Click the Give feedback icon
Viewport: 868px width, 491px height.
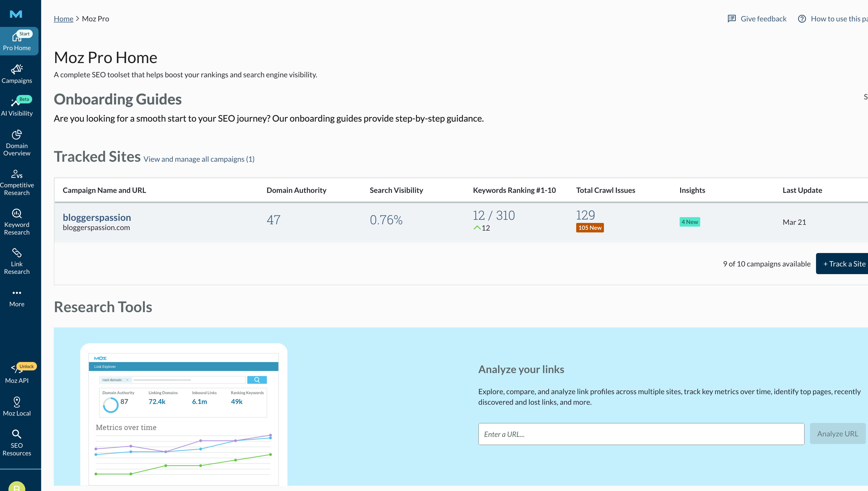(x=731, y=18)
